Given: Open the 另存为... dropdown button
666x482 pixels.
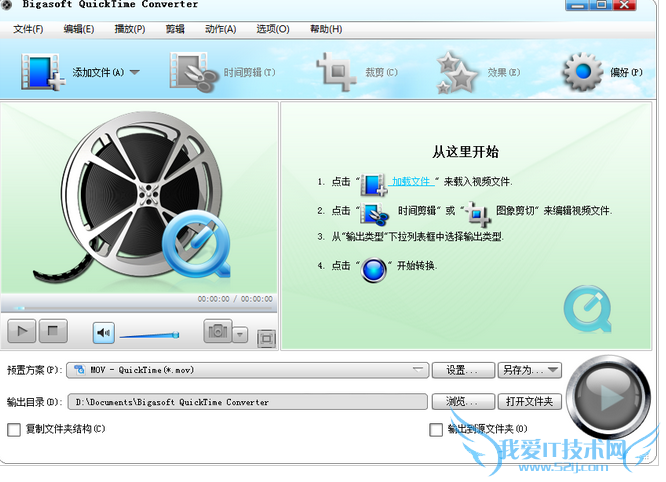Looking at the screenshot, I should pyautogui.click(x=530, y=370).
